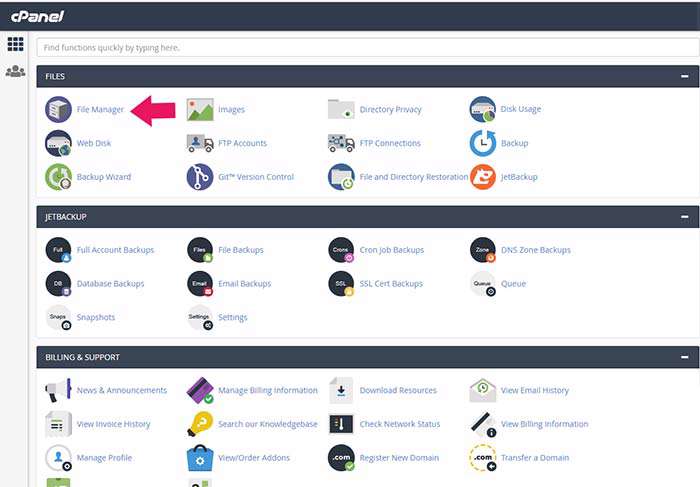Open the DNS Zone Backups link
The width and height of the screenshot is (700, 487).
[536, 250]
